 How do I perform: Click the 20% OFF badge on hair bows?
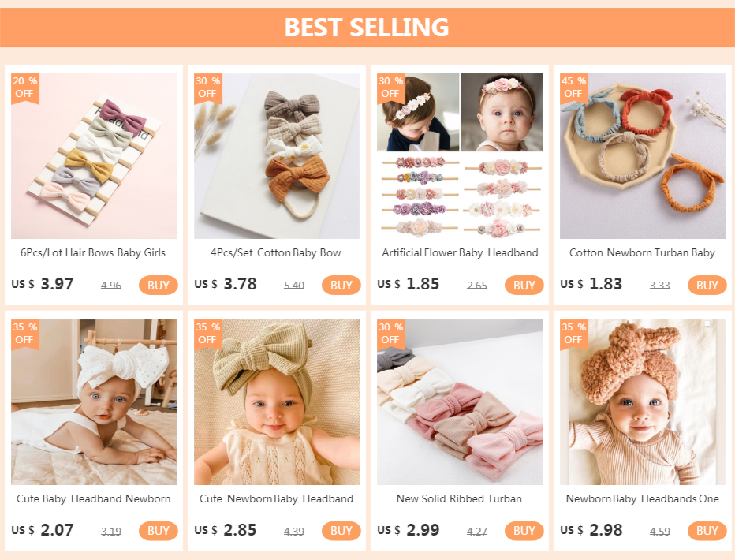pos(25,88)
